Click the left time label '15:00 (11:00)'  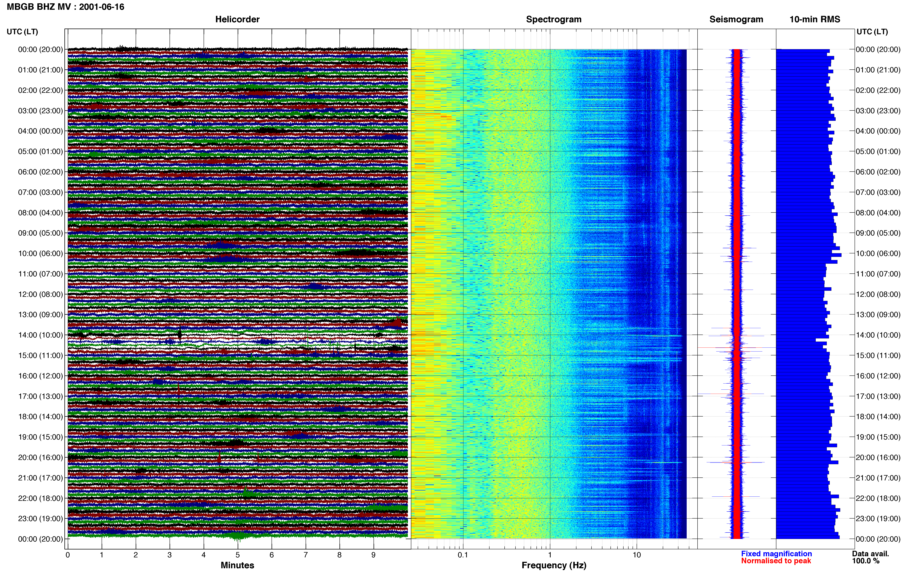[41, 355]
